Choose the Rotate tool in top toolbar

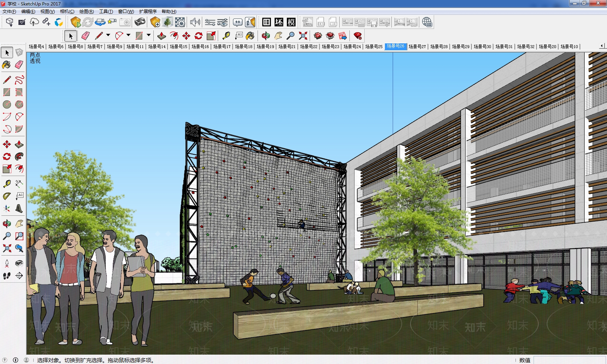(x=198, y=36)
